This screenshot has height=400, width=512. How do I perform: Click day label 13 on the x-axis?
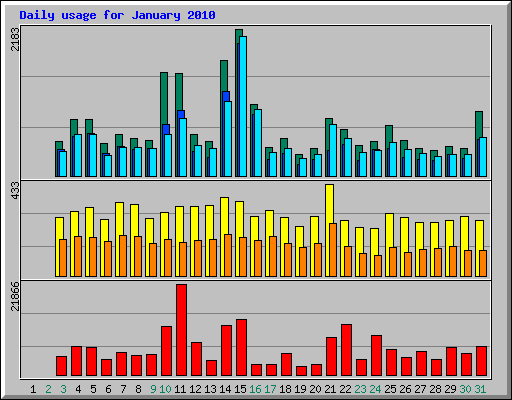[x=210, y=389]
